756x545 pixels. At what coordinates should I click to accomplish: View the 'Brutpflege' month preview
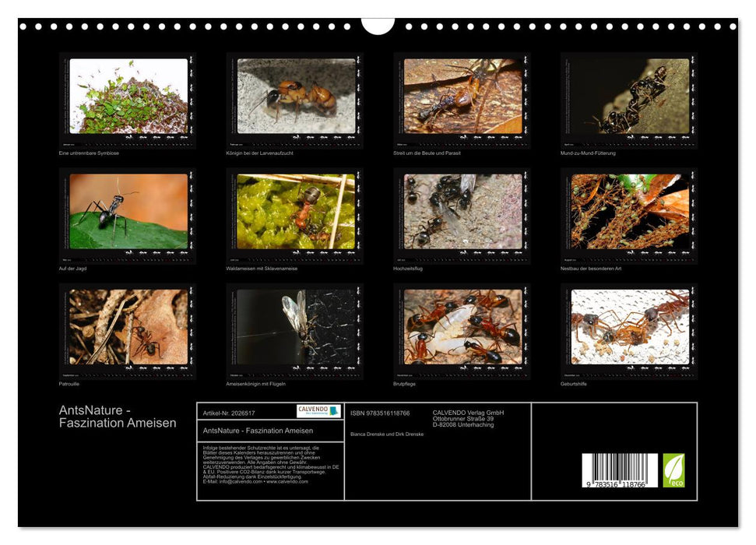(x=463, y=331)
